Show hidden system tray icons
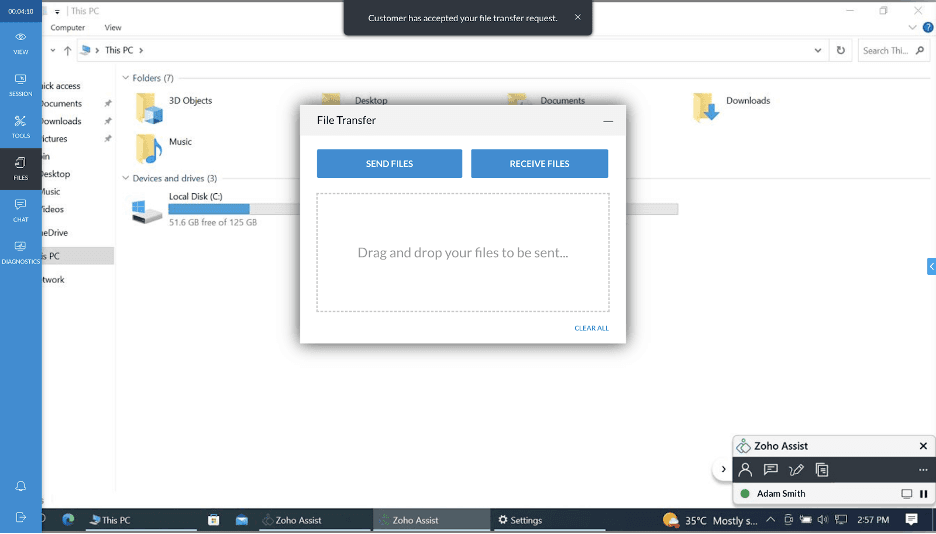 771,520
